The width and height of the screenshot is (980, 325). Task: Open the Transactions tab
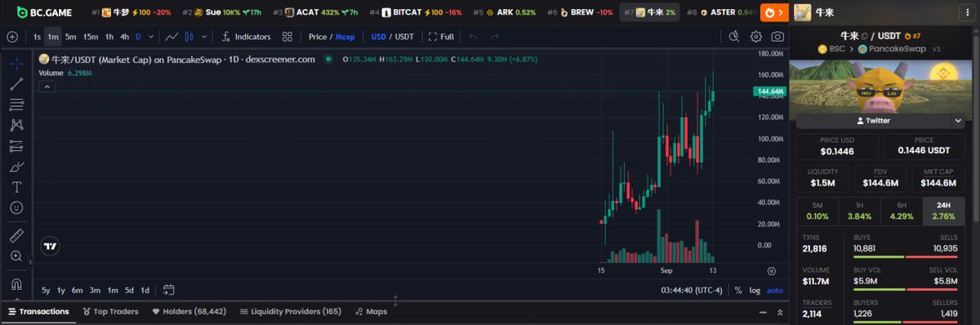pos(38,312)
